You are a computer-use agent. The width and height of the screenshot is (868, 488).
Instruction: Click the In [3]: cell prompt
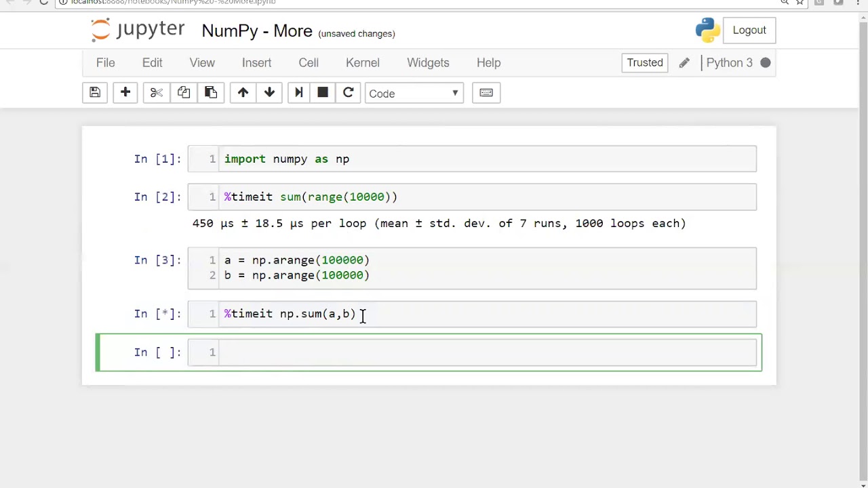tap(157, 260)
